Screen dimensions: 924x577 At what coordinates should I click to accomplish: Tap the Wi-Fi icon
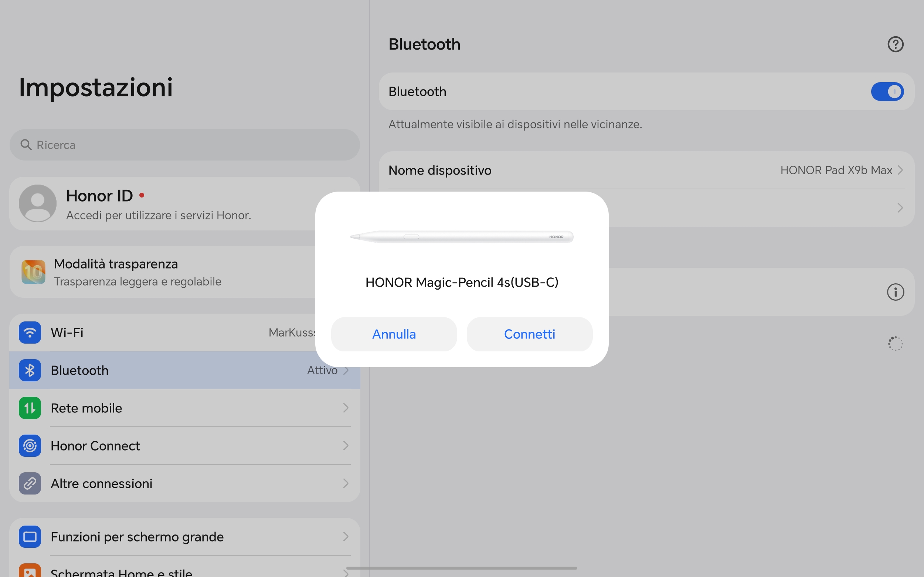tap(30, 333)
